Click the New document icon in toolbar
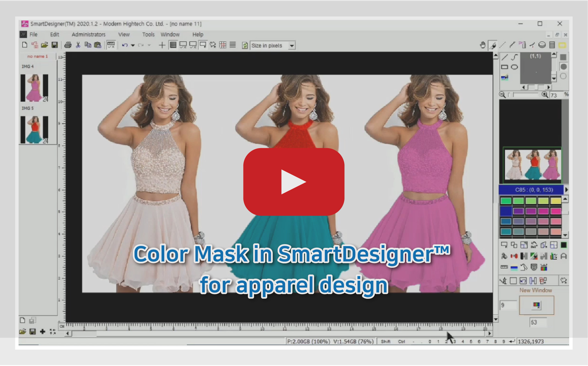This screenshot has height=366, width=588. [x=25, y=45]
